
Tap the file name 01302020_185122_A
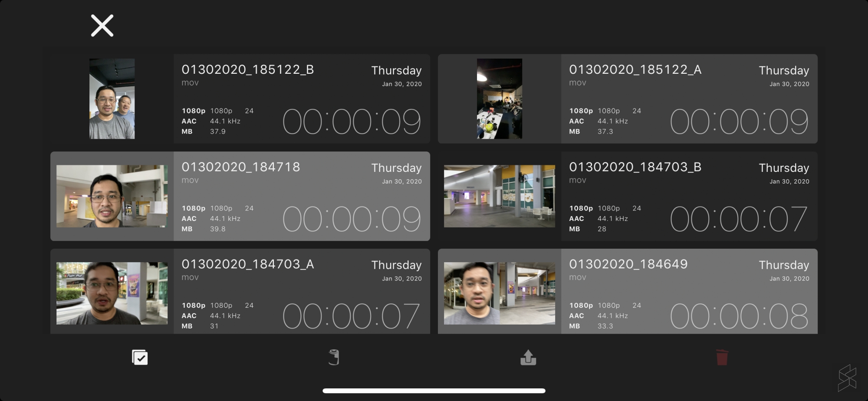635,69
